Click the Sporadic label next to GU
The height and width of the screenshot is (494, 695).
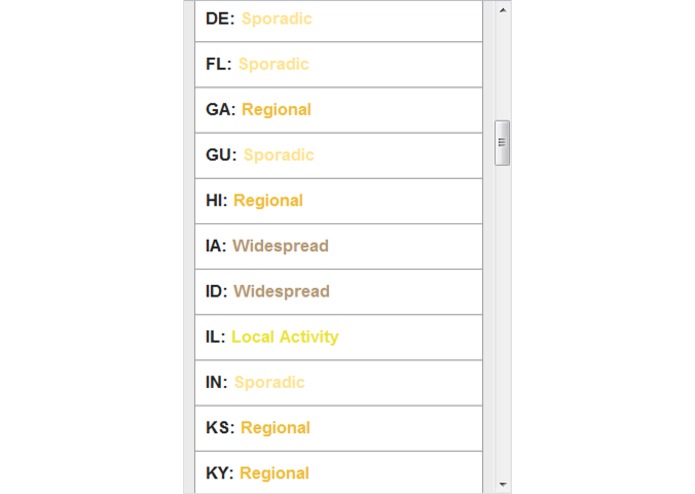pos(279,155)
